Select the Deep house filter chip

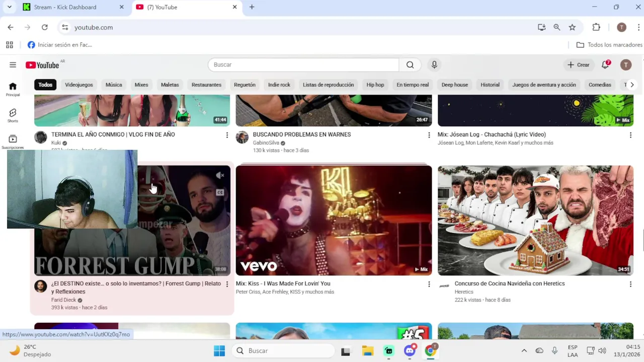pos(455,85)
